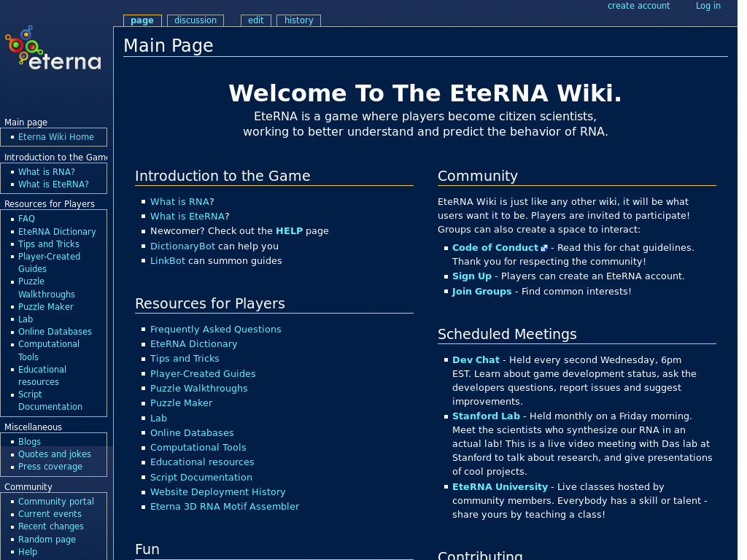Open the FAQ sidebar link
Screen dimensions: 747x560
click(26, 218)
